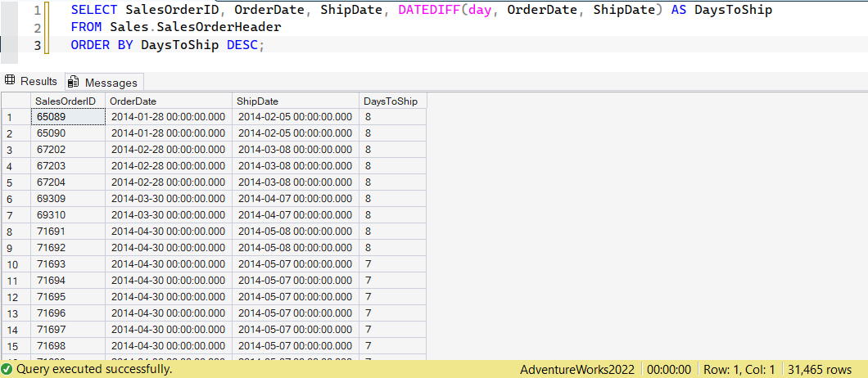Click DaysToShip cell of order 65089

pyautogui.click(x=392, y=117)
